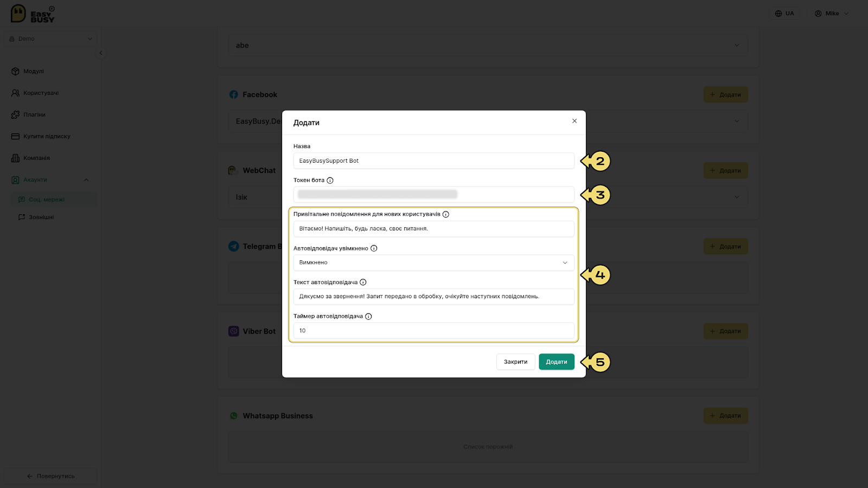Viewport: 868px width, 488px height.
Task: Collapse the Акаунти sidebar group
Action: tap(50, 179)
